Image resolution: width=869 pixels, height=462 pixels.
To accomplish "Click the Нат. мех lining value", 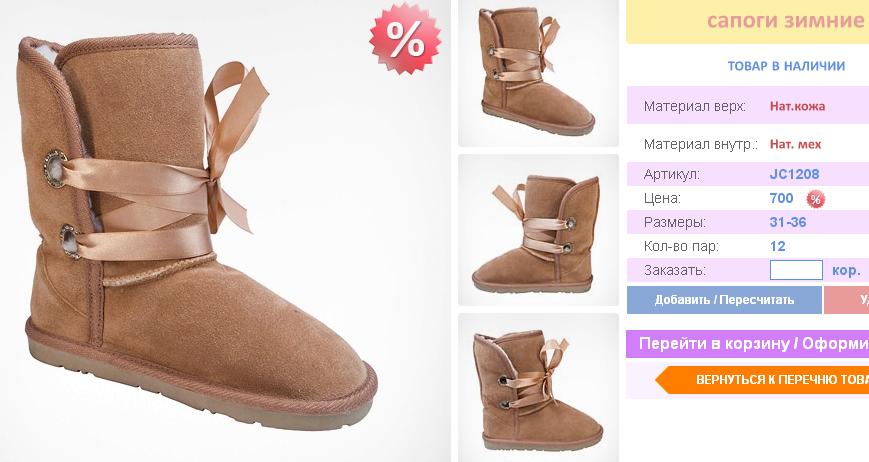I will point(795,145).
